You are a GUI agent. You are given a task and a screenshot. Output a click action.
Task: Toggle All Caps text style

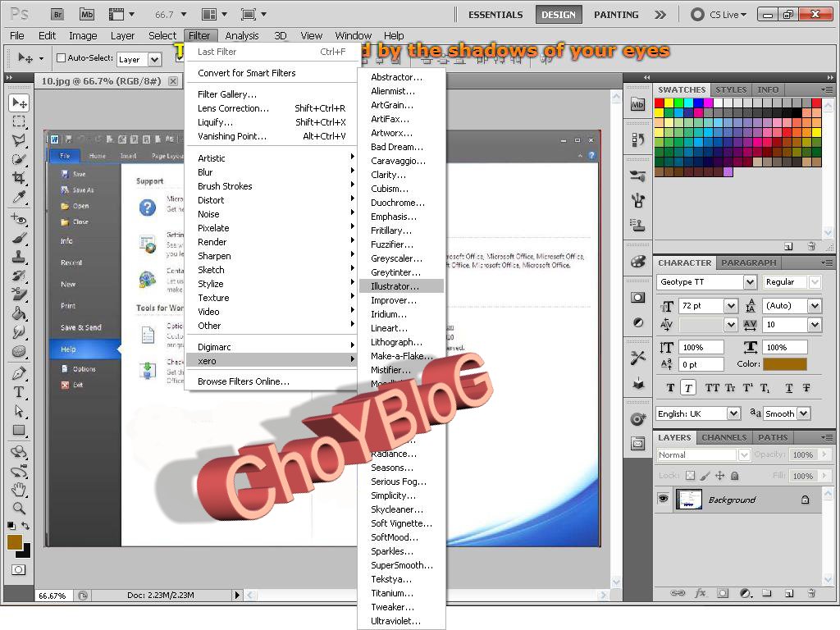[712, 387]
